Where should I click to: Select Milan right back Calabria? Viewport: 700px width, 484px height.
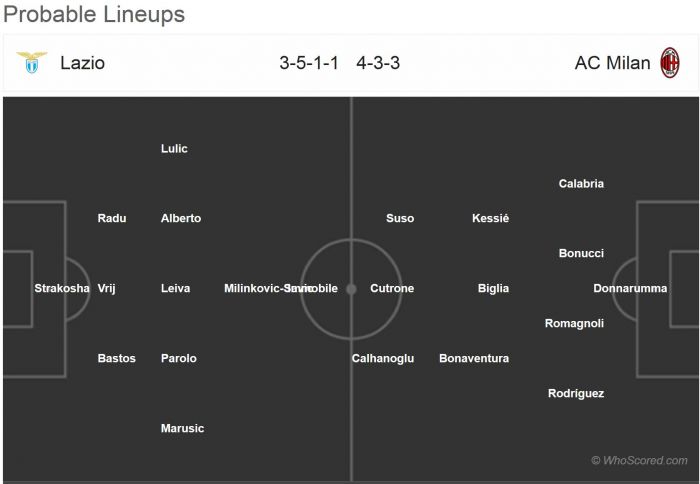(581, 183)
